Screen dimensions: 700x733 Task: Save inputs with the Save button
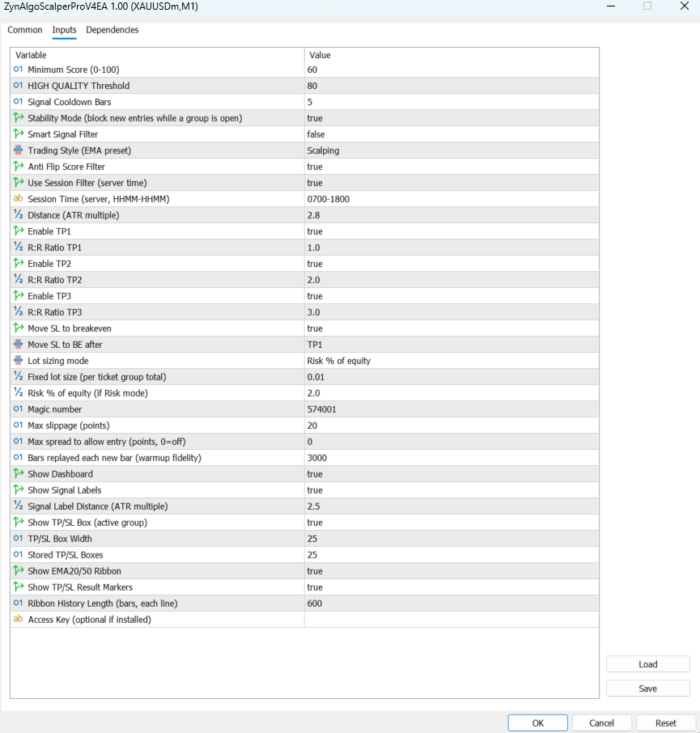click(x=647, y=689)
